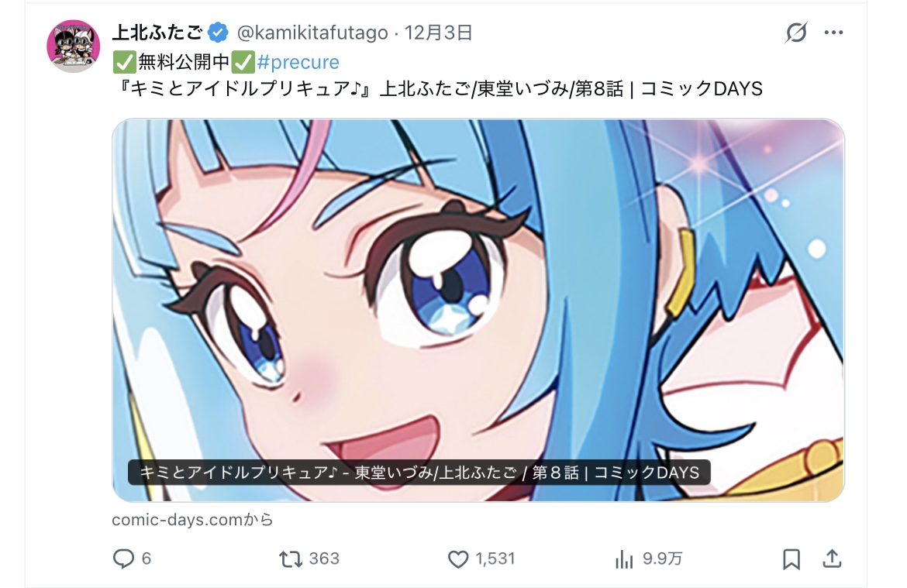Screen dimensions: 907x588
Task: Click the @kamikitafutago handle
Action: tap(312, 33)
